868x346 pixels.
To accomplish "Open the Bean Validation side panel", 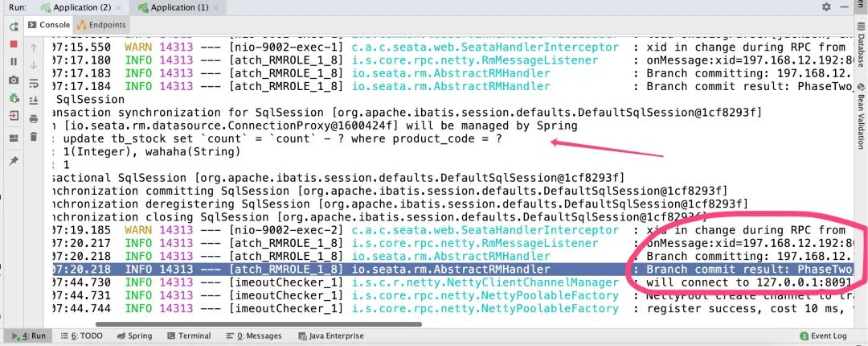I will tap(861, 117).
